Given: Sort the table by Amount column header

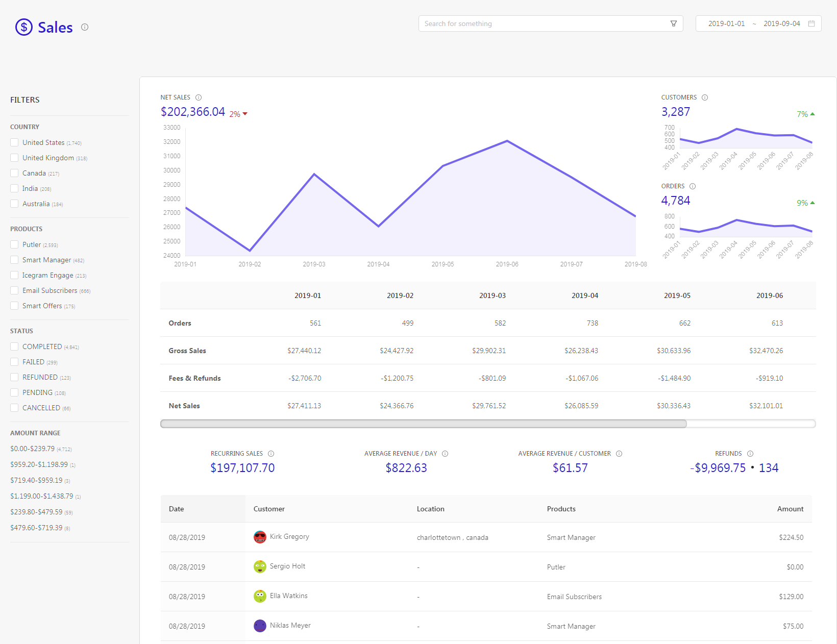Looking at the screenshot, I should pyautogui.click(x=790, y=509).
